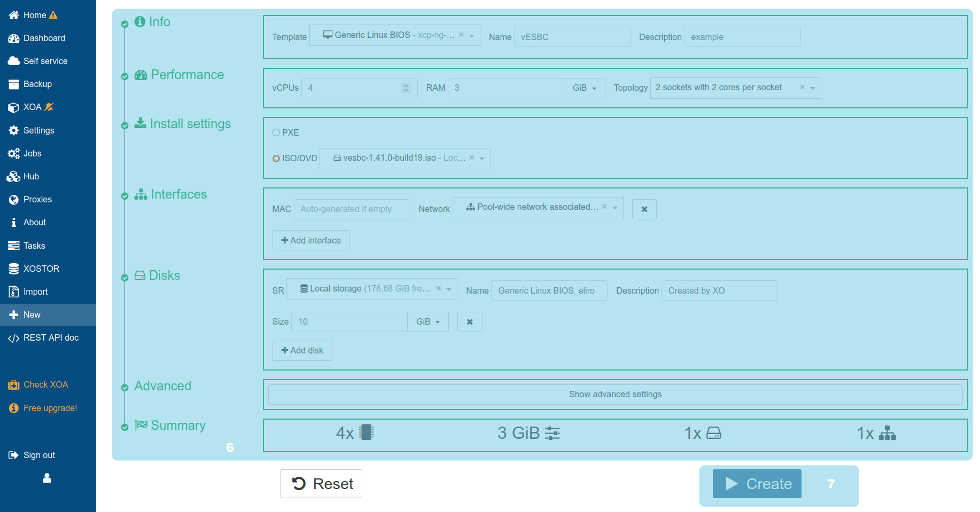The image size is (980, 512).
Task: Clear the selected SR storage
Action: [x=438, y=288]
